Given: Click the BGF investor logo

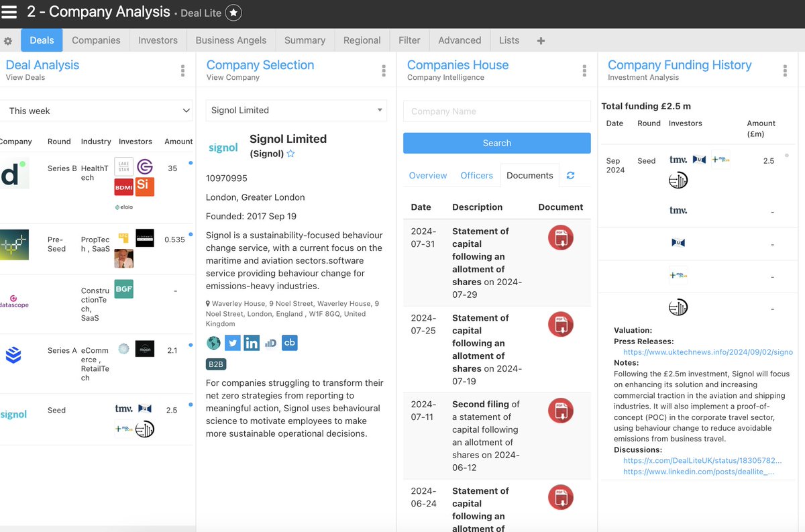Looking at the screenshot, I should click(124, 289).
